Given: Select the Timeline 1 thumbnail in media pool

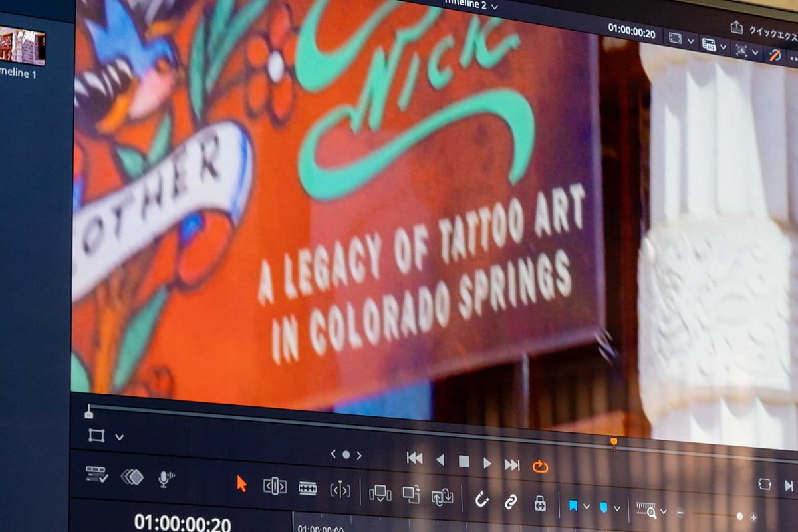Looking at the screenshot, I should click(x=22, y=46).
